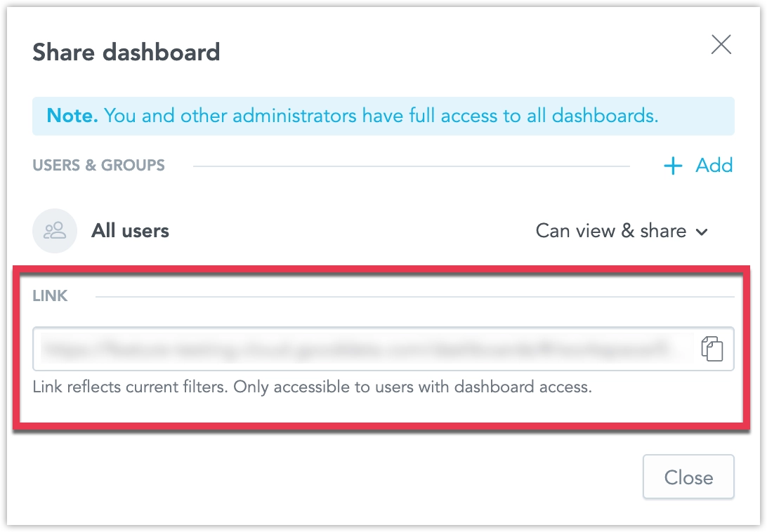Change permission level for All users
The image size is (767, 532).
pyautogui.click(x=622, y=230)
